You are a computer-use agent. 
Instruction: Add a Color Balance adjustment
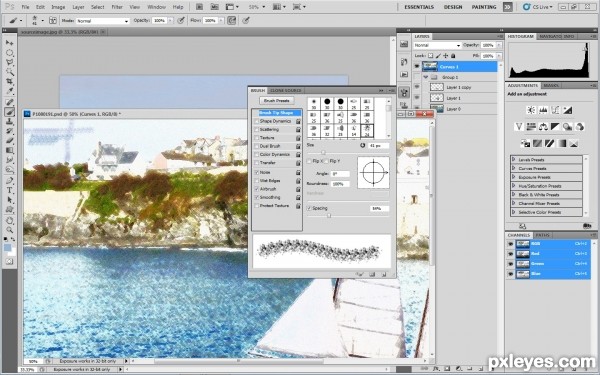coord(543,126)
